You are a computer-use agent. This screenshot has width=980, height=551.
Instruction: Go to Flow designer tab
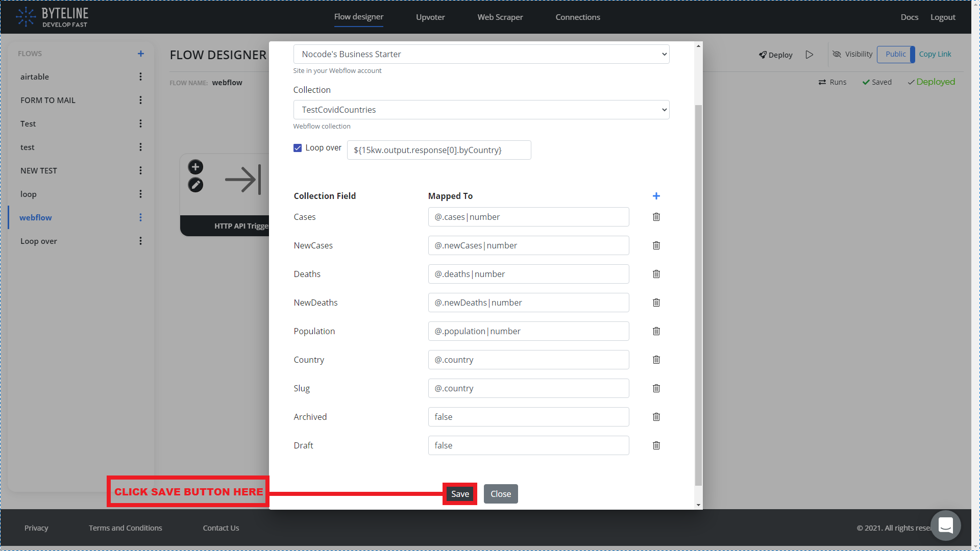click(x=359, y=17)
